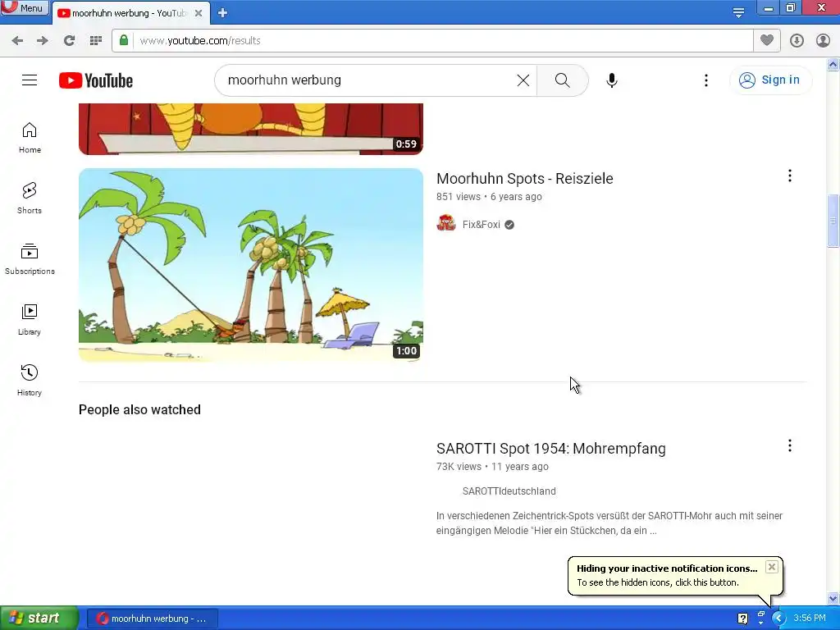
Task: Open History in the sidebar
Action: pos(30,381)
